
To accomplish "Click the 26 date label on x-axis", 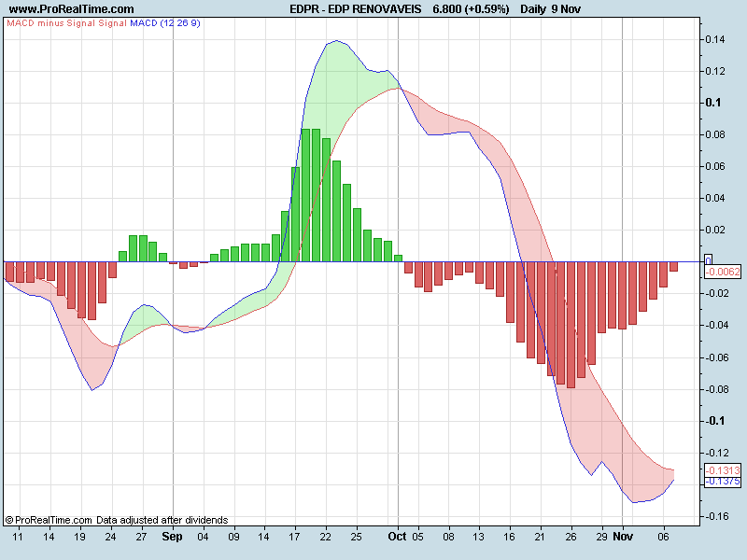I will coord(571,538).
